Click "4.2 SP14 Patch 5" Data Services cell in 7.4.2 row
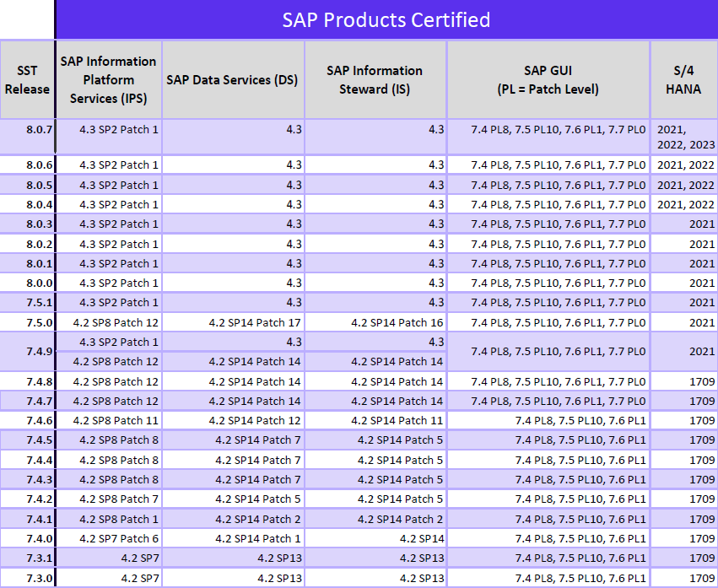The width and height of the screenshot is (718, 588). (x=233, y=499)
